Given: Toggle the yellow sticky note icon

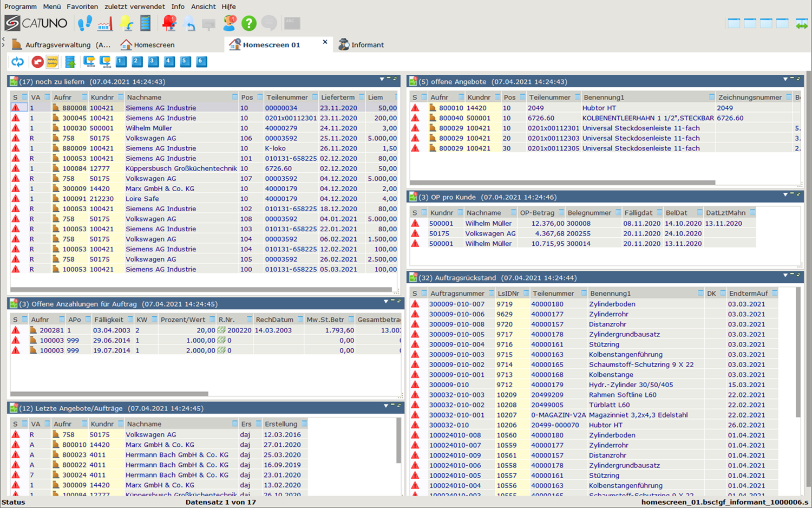Looking at the screenshot, I should (53, 62).
